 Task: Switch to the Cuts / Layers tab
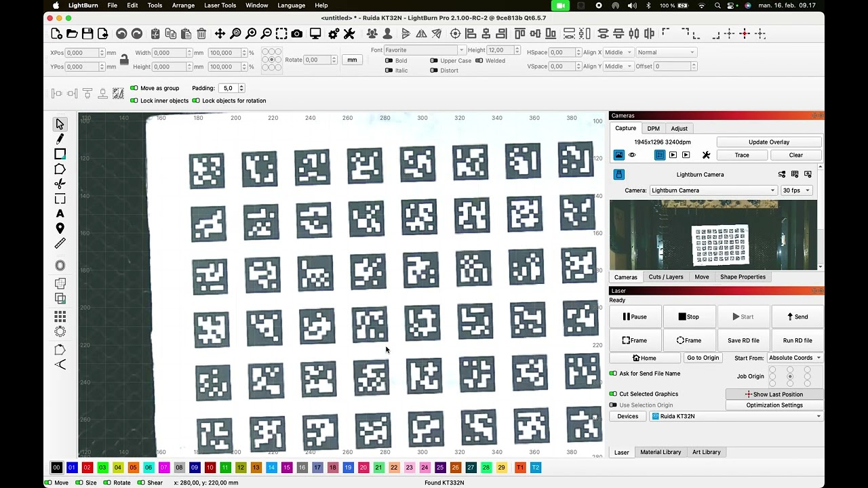[666, 277]
